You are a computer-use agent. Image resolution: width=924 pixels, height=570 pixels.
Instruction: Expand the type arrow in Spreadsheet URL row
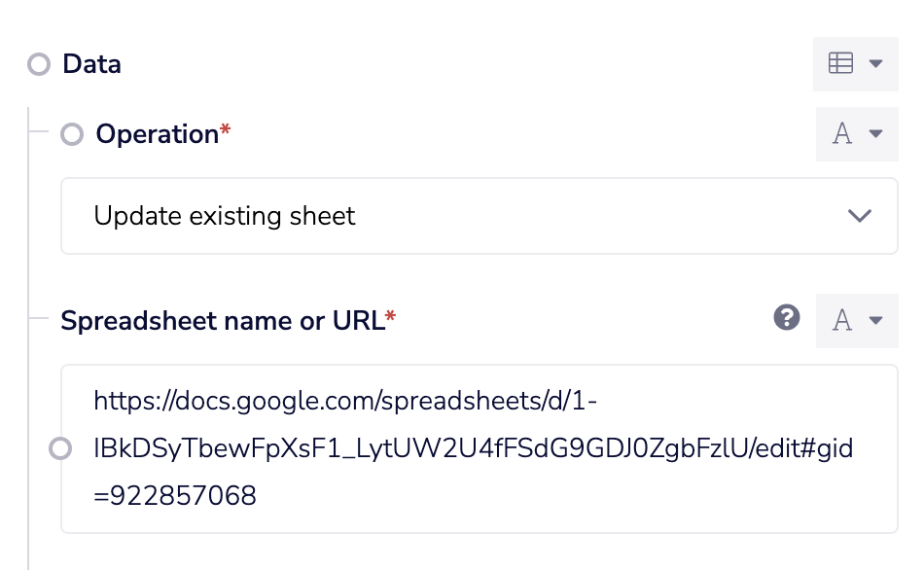[x=875, y=320]
